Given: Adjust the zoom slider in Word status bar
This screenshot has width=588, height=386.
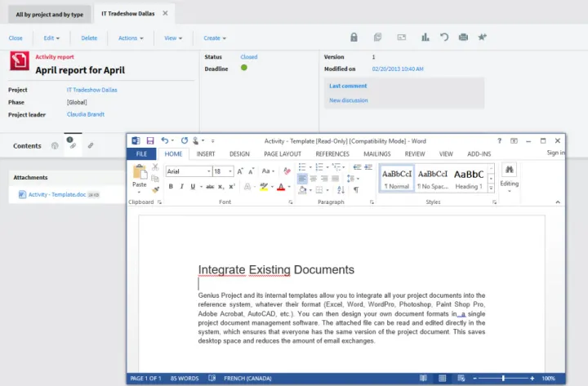Looking at the screenshot, I should tap(504, 379).
